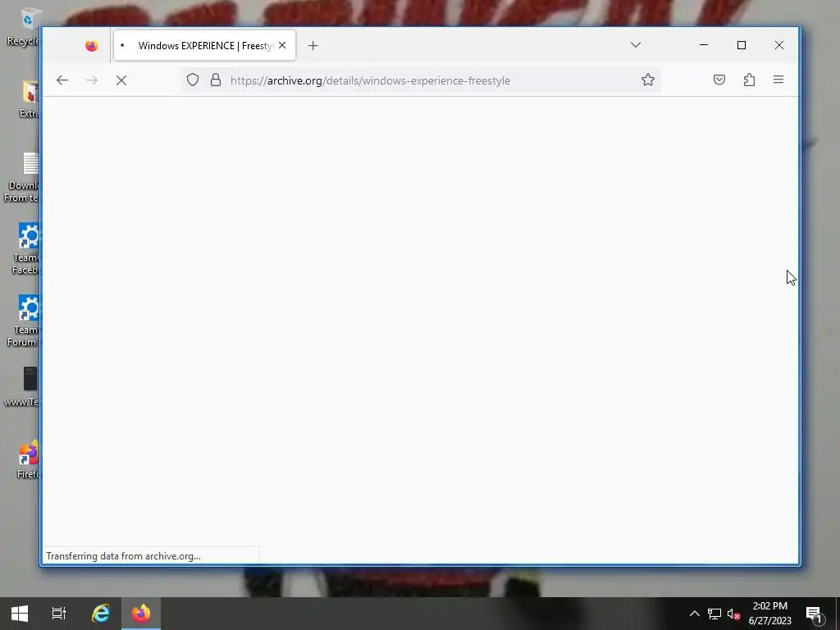Open the Firefox application menu
840x630 pixels.
(x=778, y=80)
